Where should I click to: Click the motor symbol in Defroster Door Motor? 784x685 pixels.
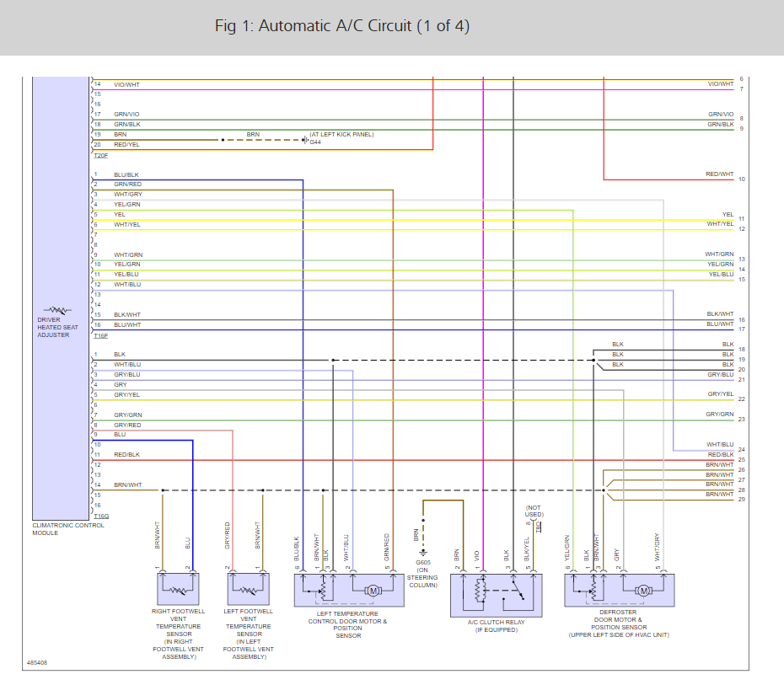click(x=643, y=591)
